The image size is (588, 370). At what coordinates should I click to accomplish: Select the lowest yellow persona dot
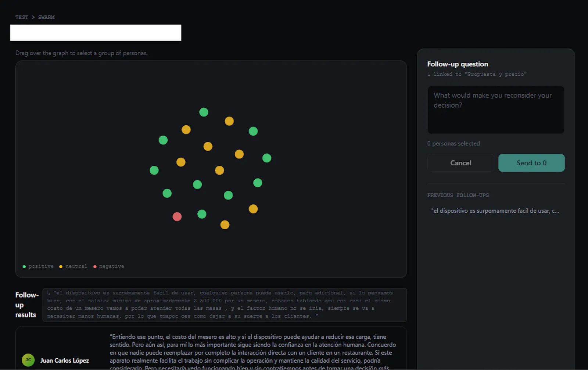coord(225,224)
